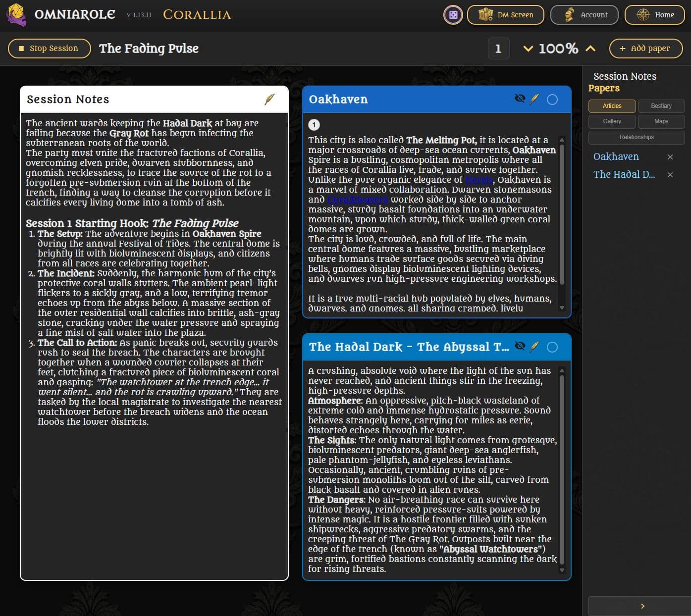Click the OmniaRole logo icon
This screenshot has width=691, height=616.
[x=16, y=15]
